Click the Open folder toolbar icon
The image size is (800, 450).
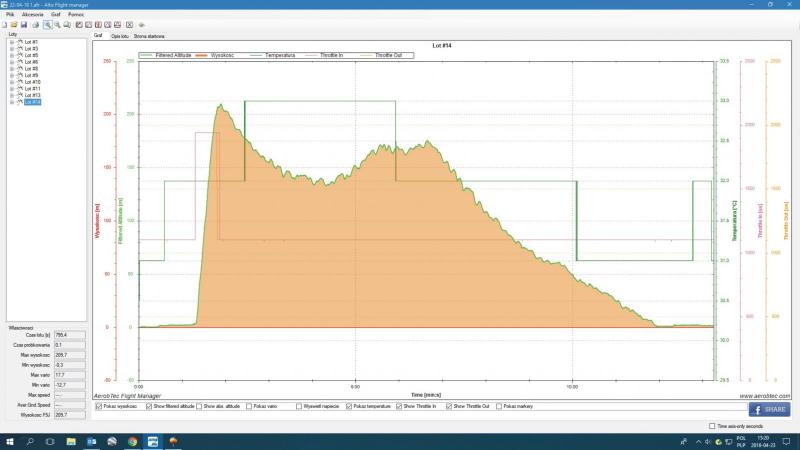tap(14, 24)
